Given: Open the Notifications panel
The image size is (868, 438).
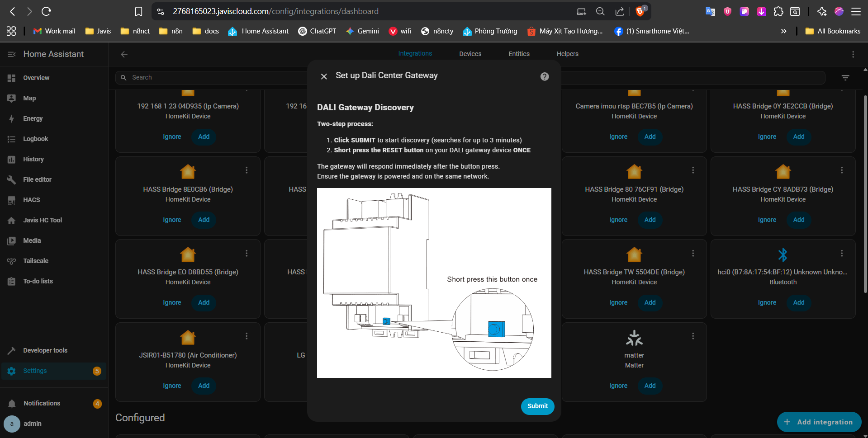Looking at the screenshot, I should 42,403.
